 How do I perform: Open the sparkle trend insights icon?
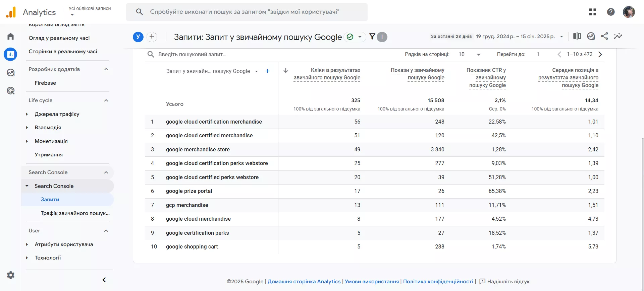(618, 36)
